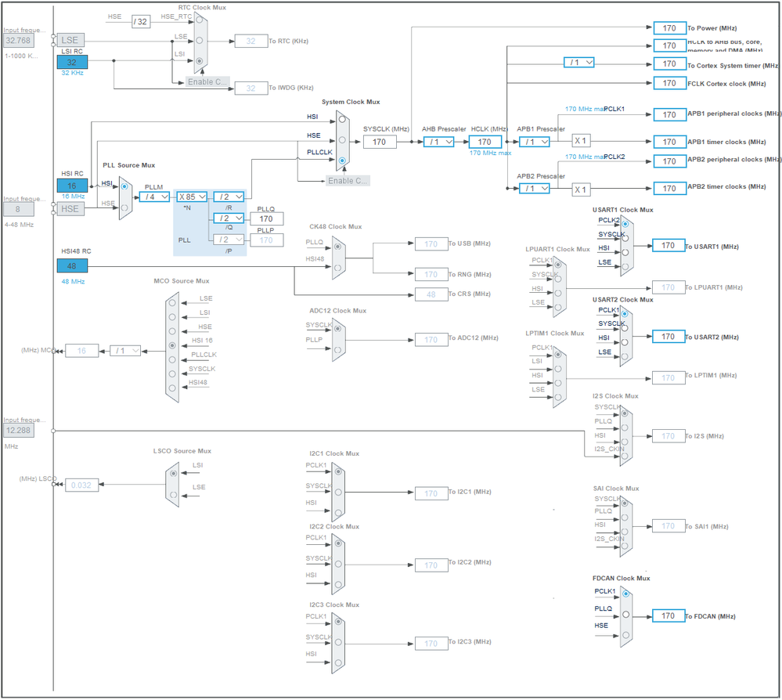Click the APB1 'X 1' timer multiplier box
Screen dimensions: 782x700
click(x=581, y=141)
